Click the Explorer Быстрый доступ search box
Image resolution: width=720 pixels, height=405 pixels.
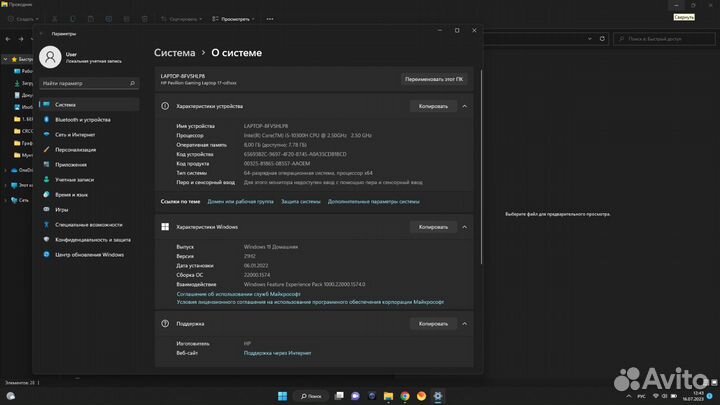(x=664, y=39)
